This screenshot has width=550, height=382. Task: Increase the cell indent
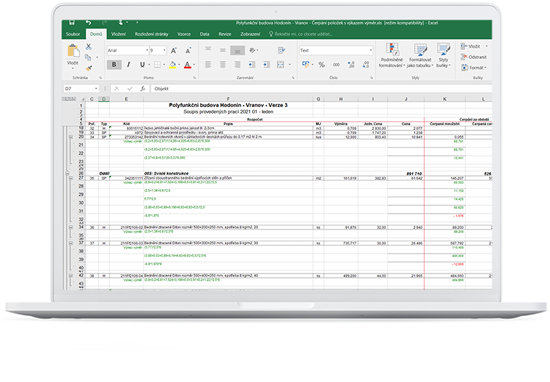(x=266, y=65)
